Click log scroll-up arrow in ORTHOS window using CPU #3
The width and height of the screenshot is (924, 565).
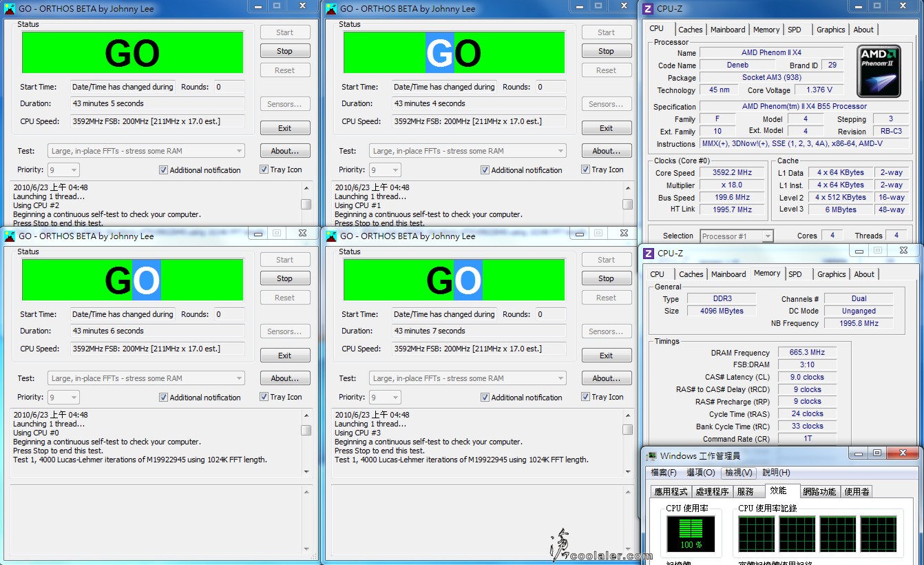tap(628, 415)
